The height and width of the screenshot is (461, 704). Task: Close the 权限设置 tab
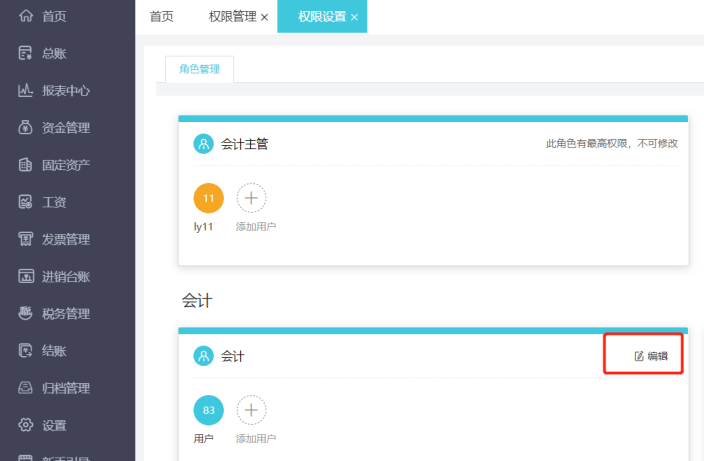[354, 18]
